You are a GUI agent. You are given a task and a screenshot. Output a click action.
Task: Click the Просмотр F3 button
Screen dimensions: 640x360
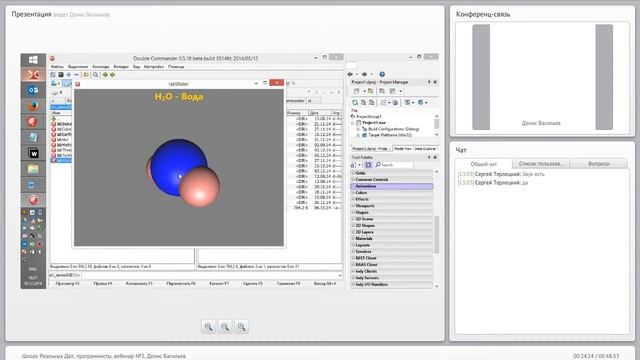tap(67, 283)
